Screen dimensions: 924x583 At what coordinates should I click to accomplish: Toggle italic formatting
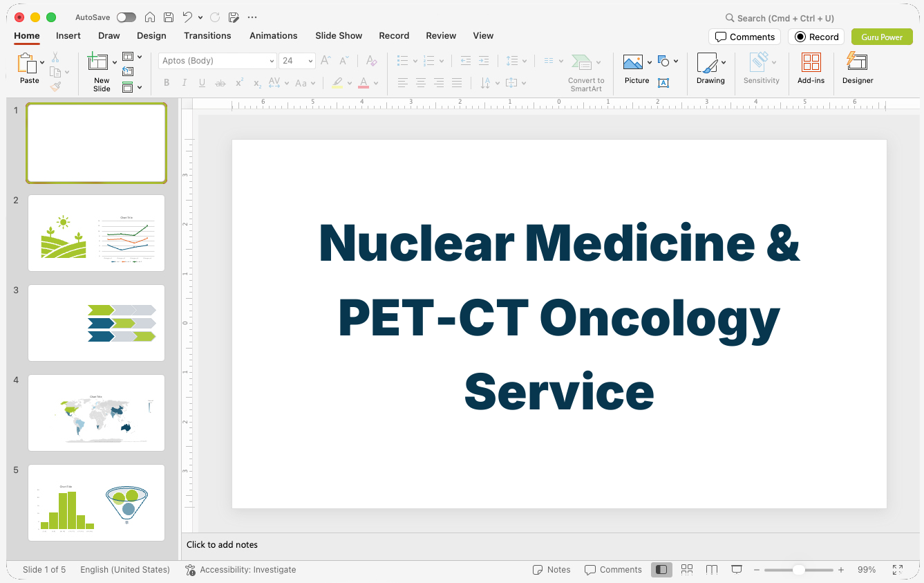tap(184, 83)
